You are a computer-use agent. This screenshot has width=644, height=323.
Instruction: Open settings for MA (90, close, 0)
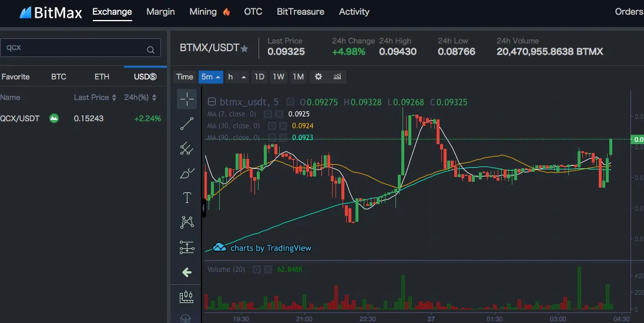click(x=271, y=138)
